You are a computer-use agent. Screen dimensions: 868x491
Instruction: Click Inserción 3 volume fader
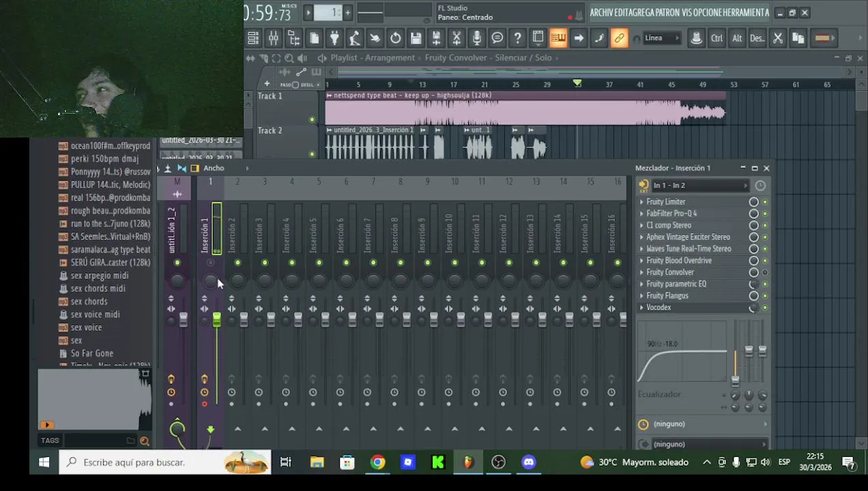[x=271, y=319]
